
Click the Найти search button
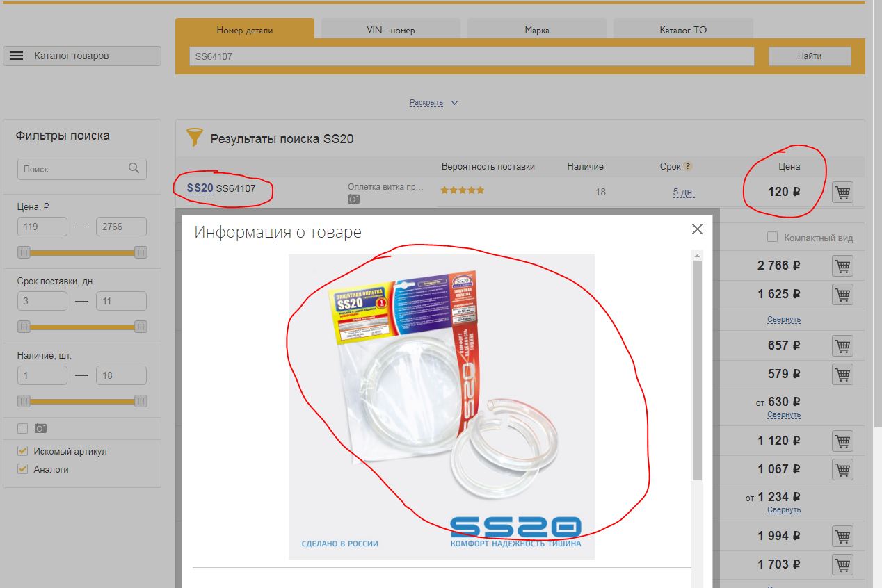pos(810,56)
